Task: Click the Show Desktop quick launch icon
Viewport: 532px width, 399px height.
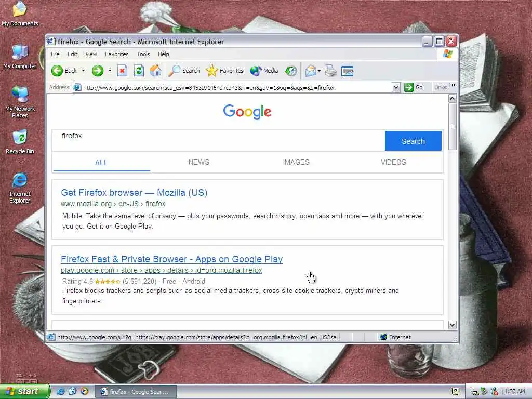Action: click(x=72, y=391)
